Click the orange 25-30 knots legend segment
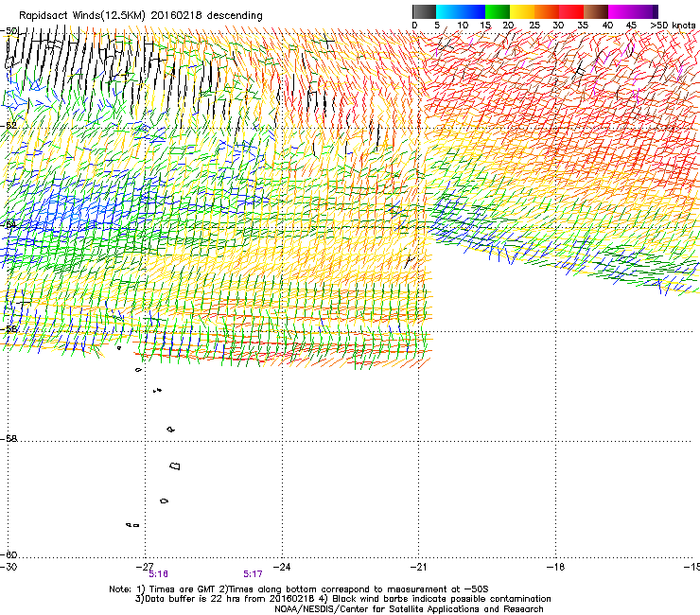 pos(547,11)
